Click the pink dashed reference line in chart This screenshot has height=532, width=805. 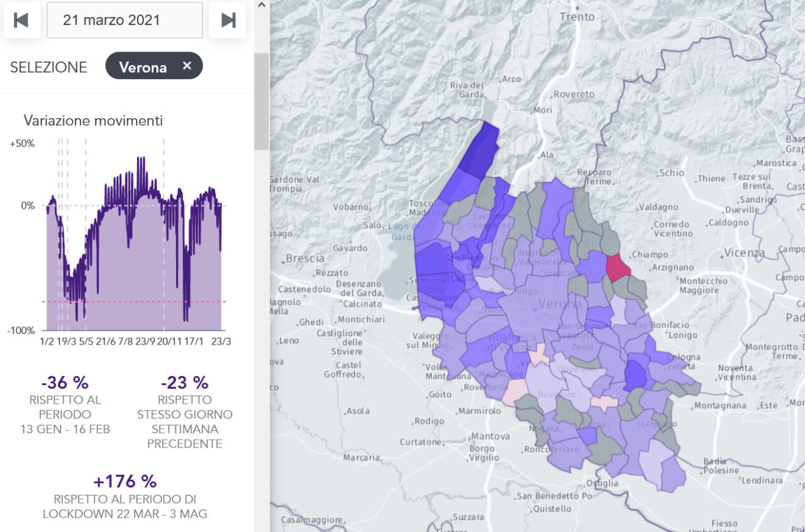pyautogui.click(x=132, y=302)
